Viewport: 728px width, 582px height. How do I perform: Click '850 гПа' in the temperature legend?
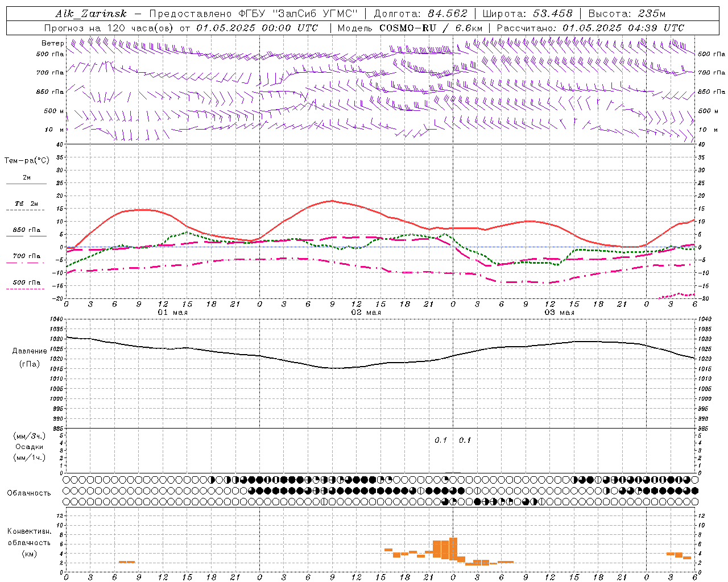pyautogui.click(x=27, y=230)
